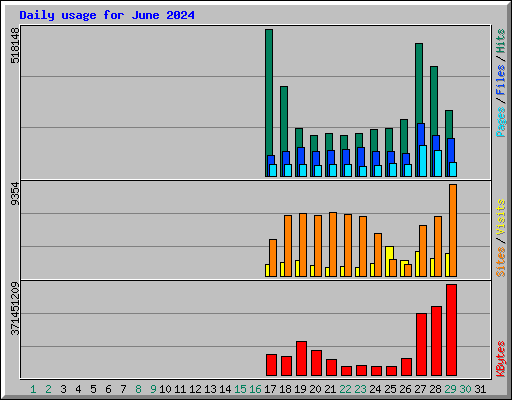Click day label 20 on the axis
Viewport: 512px width, 400px height.
tap(315, 389)
